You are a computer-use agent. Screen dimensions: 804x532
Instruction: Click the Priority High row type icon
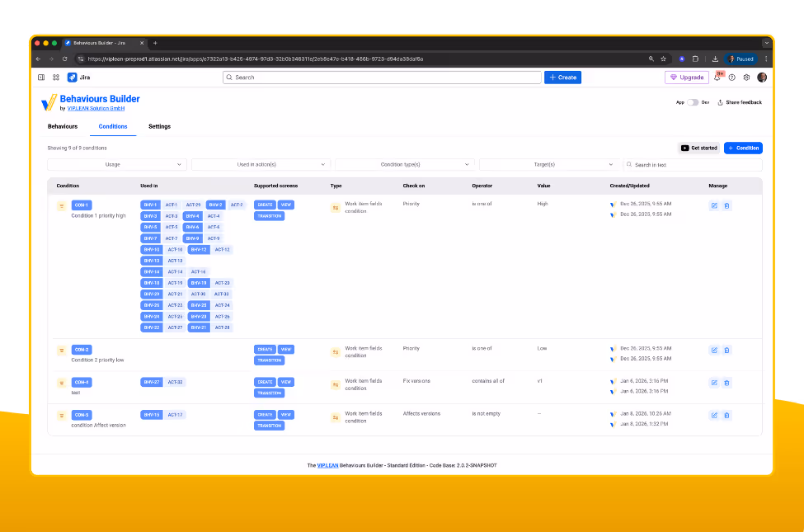coord(336,208)
